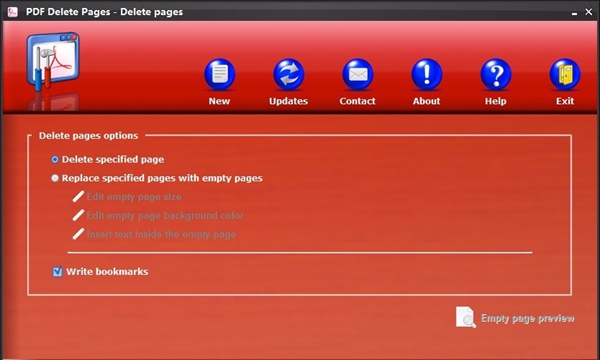Click the Help label
600x360 pixels.
pyautogui.click(x=496, y=101)
